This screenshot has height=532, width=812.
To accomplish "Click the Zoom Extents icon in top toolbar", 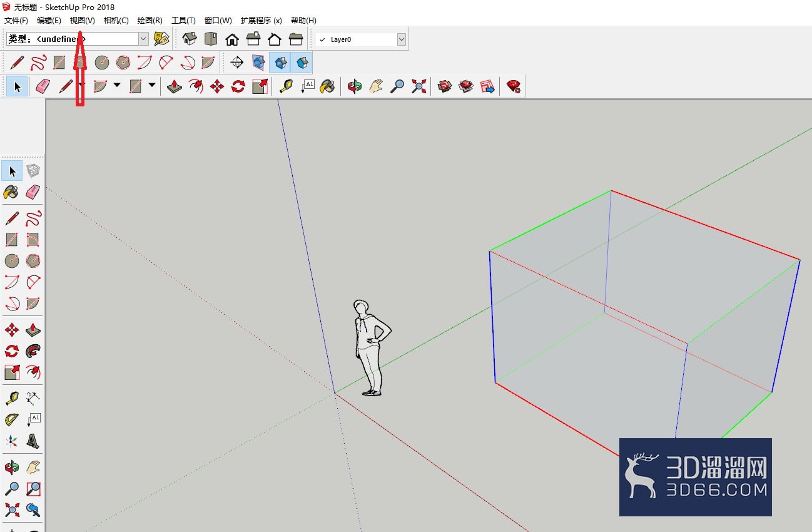I will 419,86.
